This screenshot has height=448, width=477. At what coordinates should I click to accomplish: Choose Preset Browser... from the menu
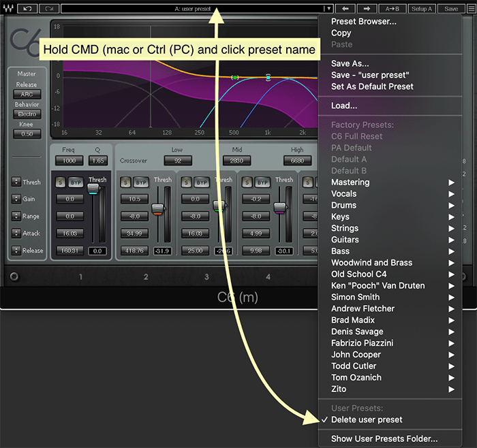[363, 21]
